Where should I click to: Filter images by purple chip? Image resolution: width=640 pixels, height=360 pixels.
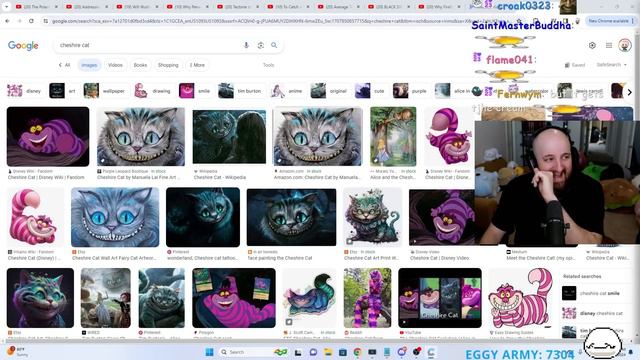tap(410, 91)
